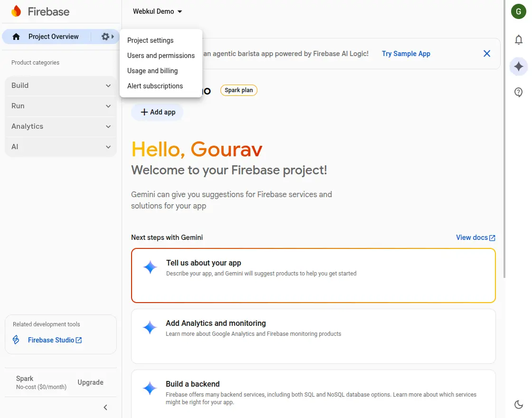Click the Firebase flame logo

click(x=16, y=11)
